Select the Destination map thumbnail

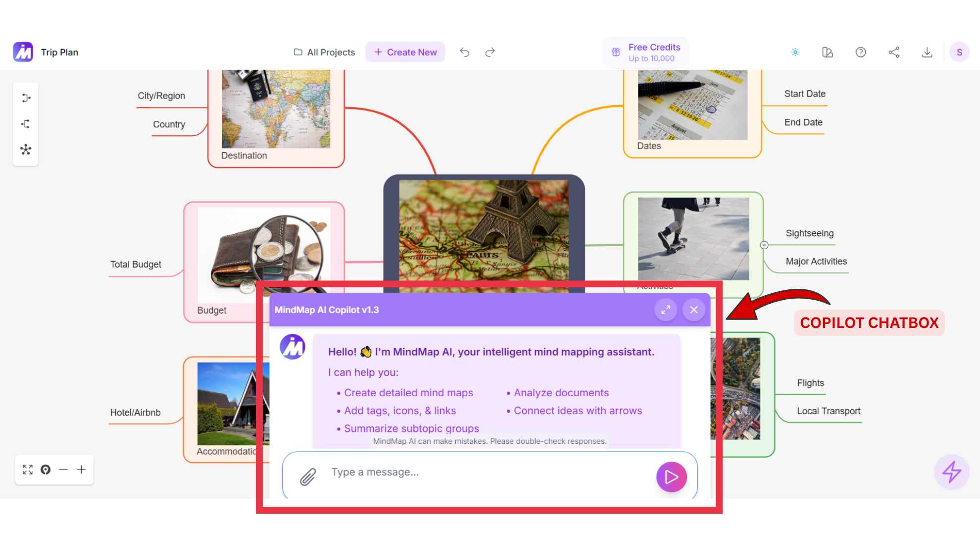276,109
